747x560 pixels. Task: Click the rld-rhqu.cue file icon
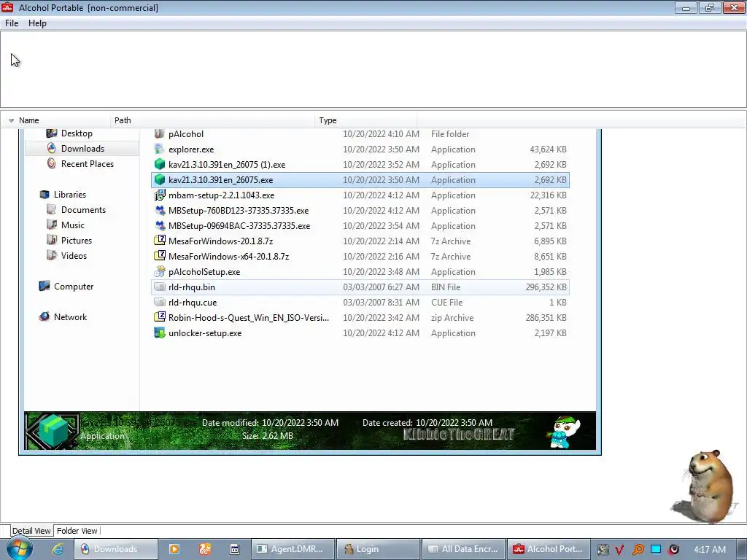[x=160, y=303]
